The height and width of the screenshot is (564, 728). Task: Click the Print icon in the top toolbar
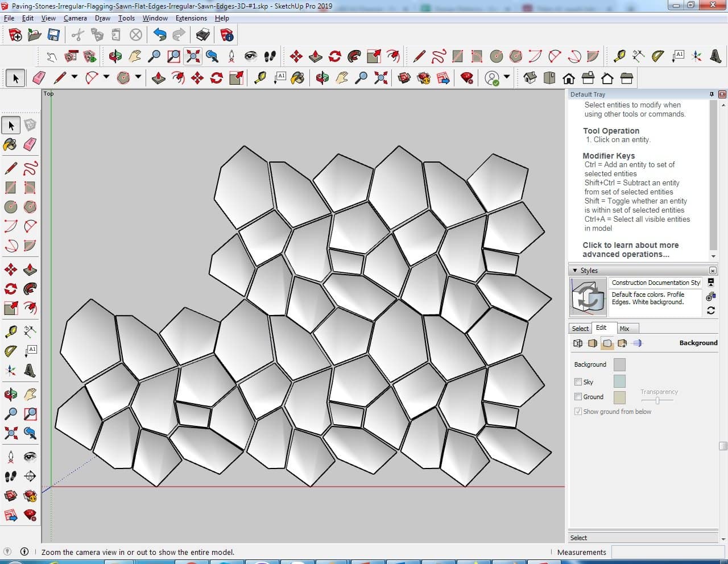click(203, 35)
